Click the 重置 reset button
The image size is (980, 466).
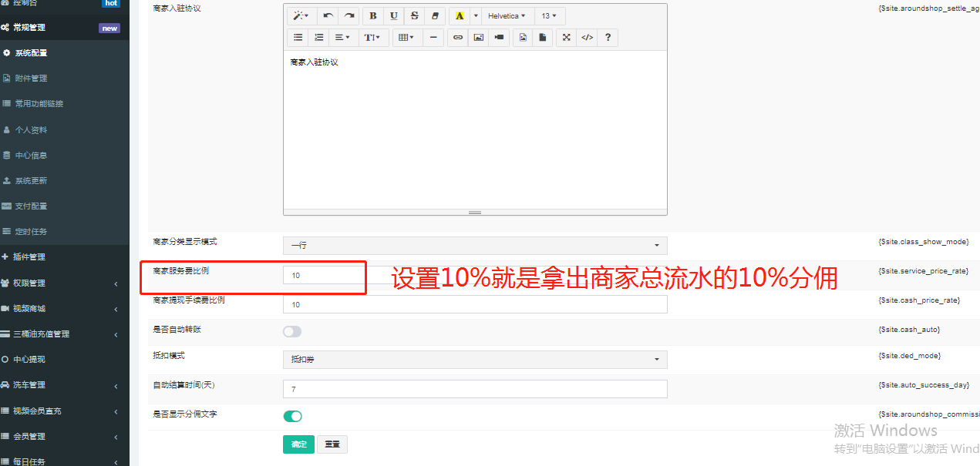[x=332, y=444]
